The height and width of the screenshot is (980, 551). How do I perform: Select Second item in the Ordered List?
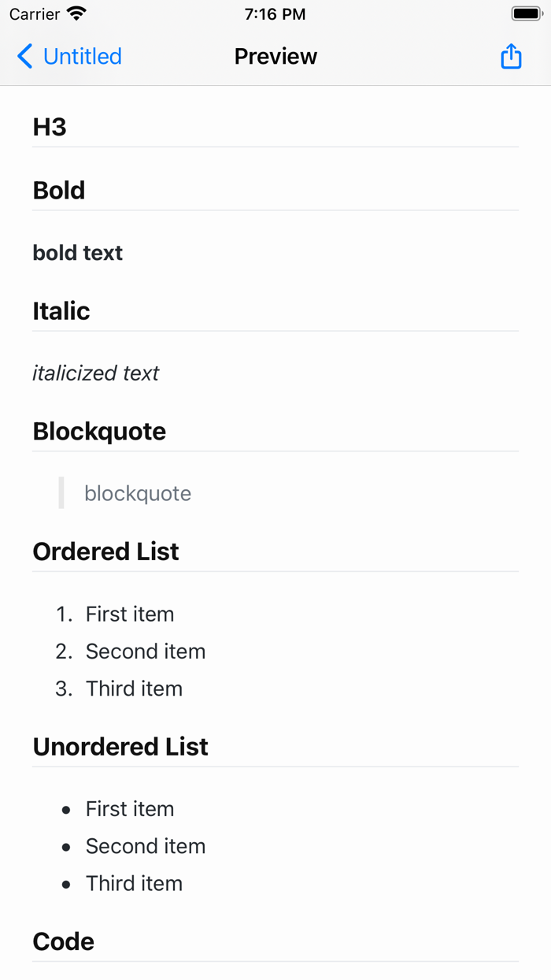pos(146,651)
